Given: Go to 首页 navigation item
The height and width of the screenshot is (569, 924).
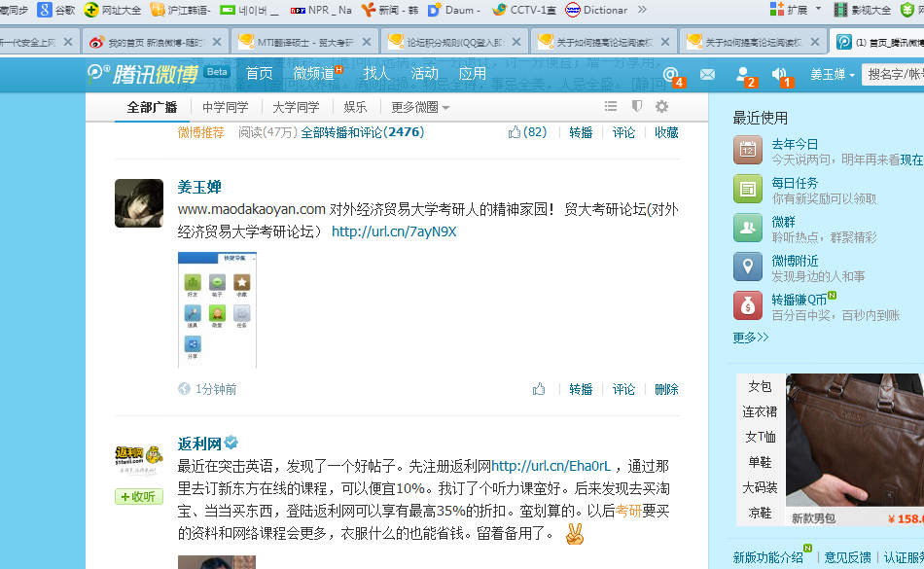Looking at the screenshot, I should (260, 74).
